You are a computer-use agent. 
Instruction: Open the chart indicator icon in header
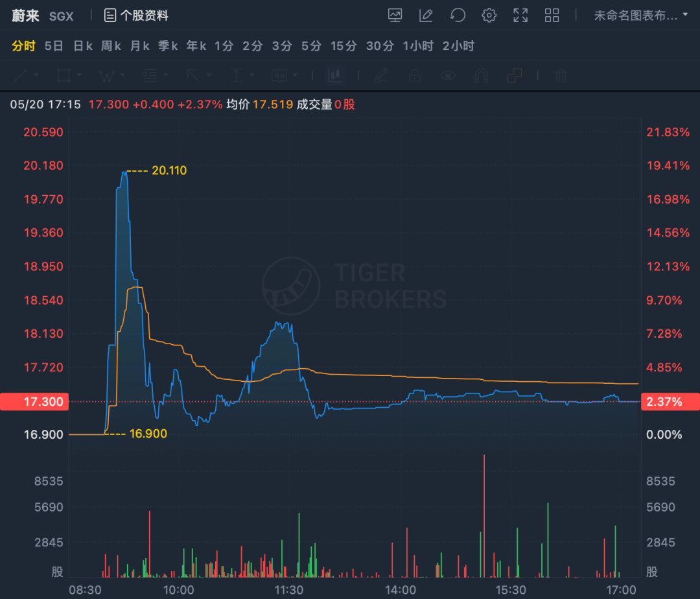(x=395, y=15)
